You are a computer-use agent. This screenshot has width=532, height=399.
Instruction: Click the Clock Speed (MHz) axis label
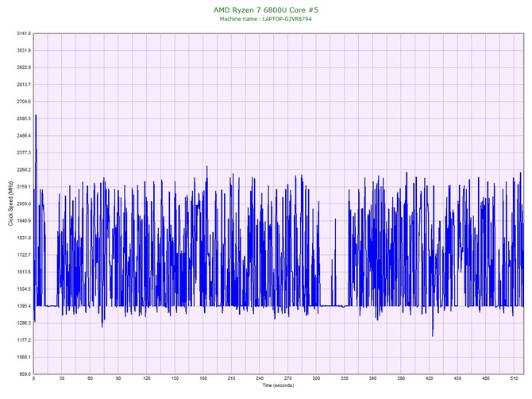click(10, 203)
